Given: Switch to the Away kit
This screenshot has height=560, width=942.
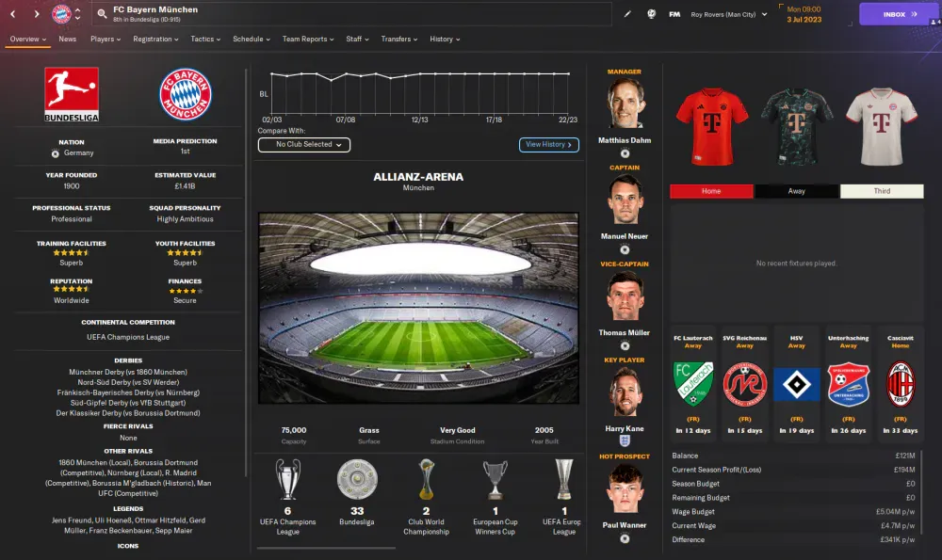Looking at the screenshot, I should pos(797,191).
